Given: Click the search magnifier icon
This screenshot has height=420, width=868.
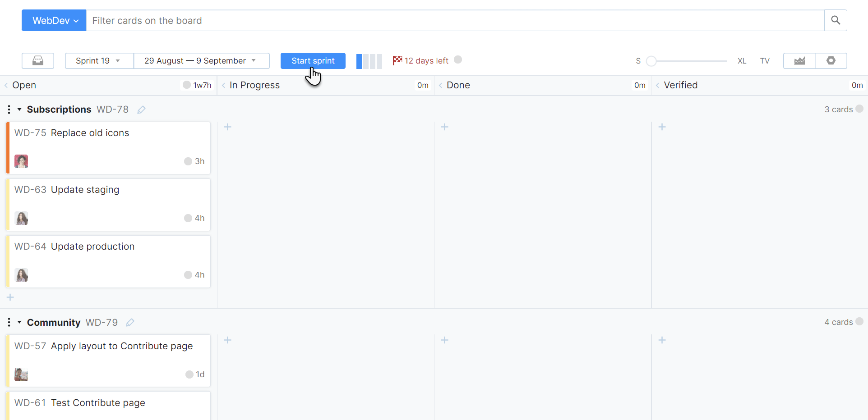Looking at the screenshot, I should tap(836, 20).
